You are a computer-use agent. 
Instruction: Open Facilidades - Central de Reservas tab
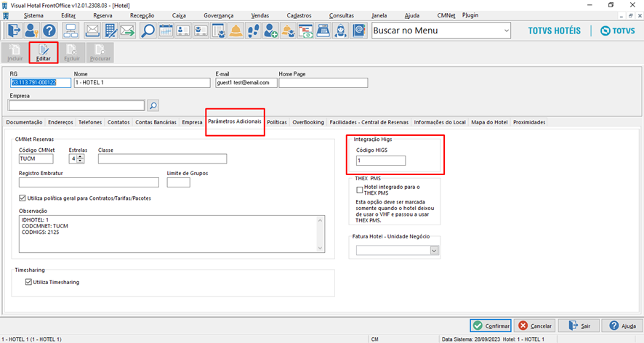point(369,122)
